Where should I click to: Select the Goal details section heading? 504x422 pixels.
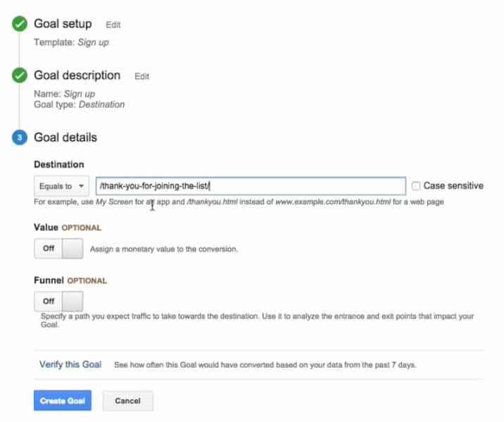click(x=65, y=137)
